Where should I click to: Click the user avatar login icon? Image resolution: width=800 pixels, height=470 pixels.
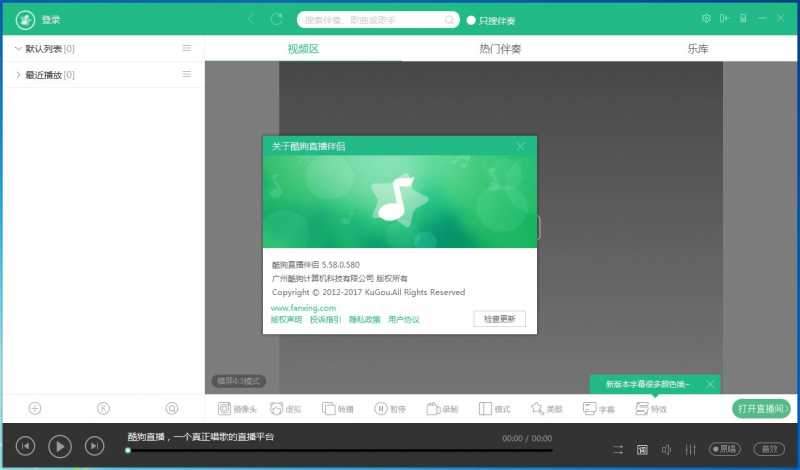pos(25,20)
